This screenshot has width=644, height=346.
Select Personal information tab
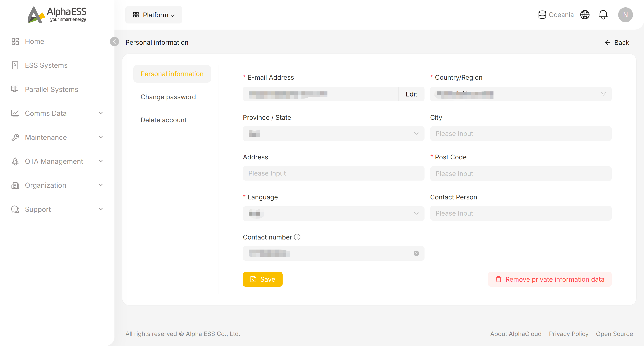click(172, 74)
